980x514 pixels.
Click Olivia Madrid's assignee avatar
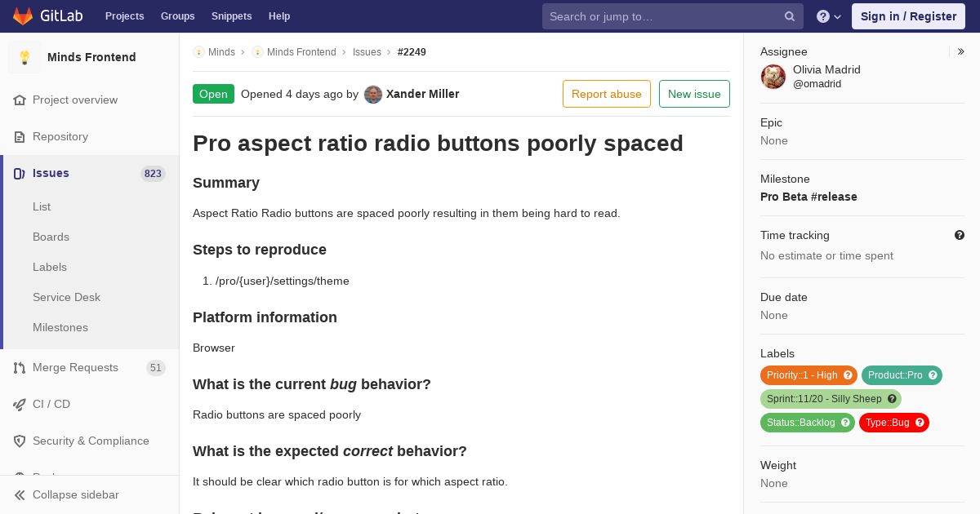point(773,77)
